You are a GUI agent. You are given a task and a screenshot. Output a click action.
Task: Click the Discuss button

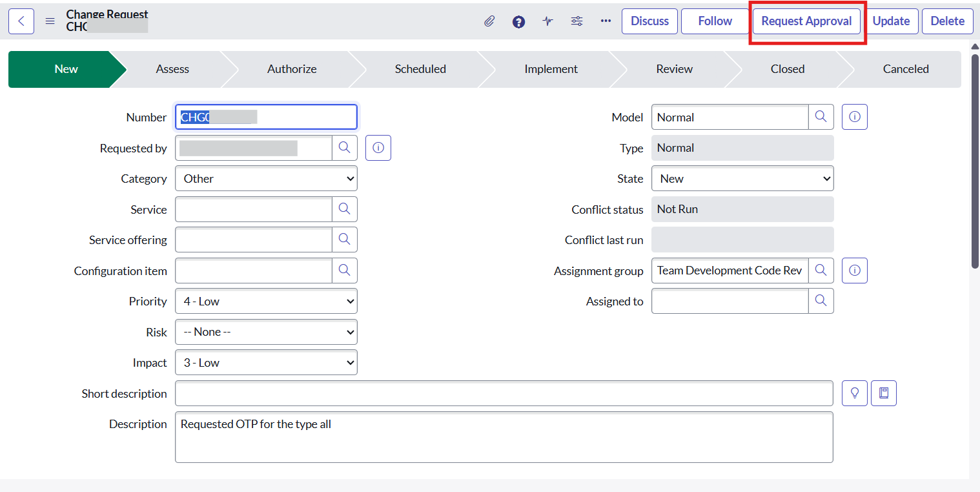point(650,21)
